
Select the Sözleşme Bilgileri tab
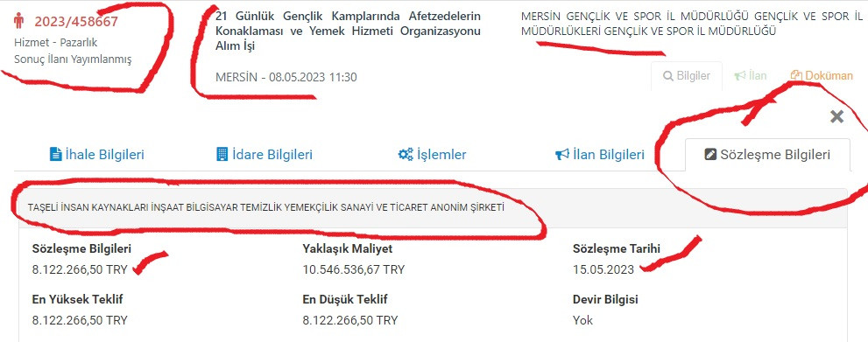tap(767, 155)
